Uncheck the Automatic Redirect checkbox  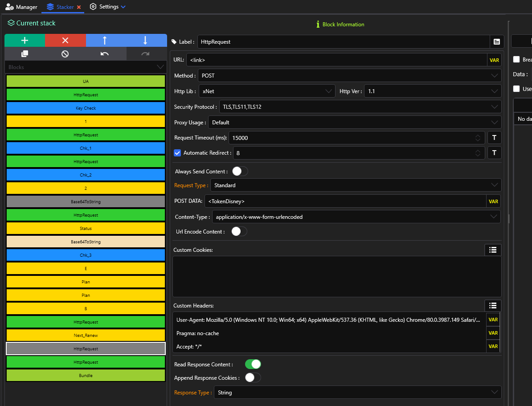177,153
